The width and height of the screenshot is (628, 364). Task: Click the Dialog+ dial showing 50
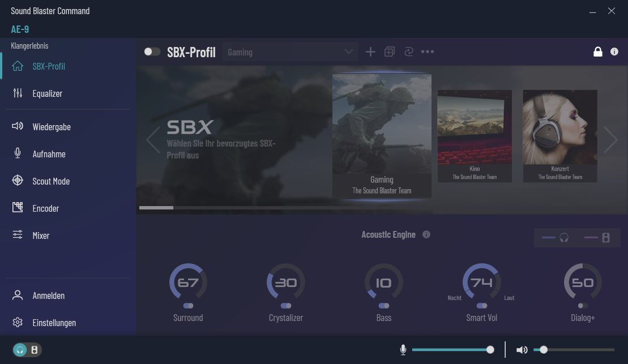[583, 282]
